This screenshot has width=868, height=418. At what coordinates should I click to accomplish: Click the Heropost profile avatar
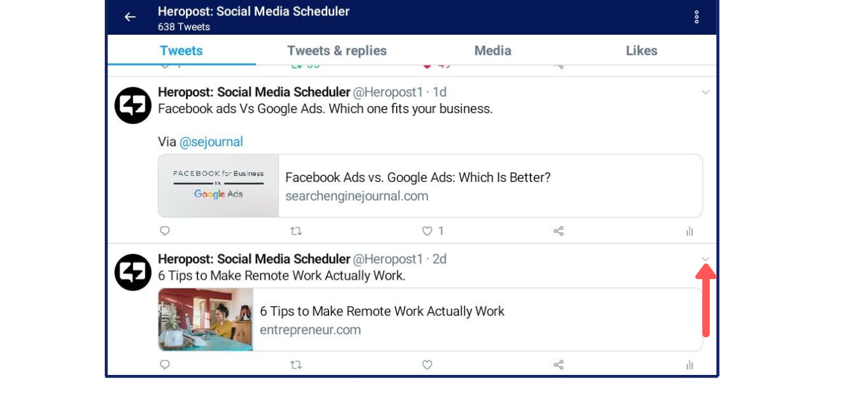(x=133, y=105)
